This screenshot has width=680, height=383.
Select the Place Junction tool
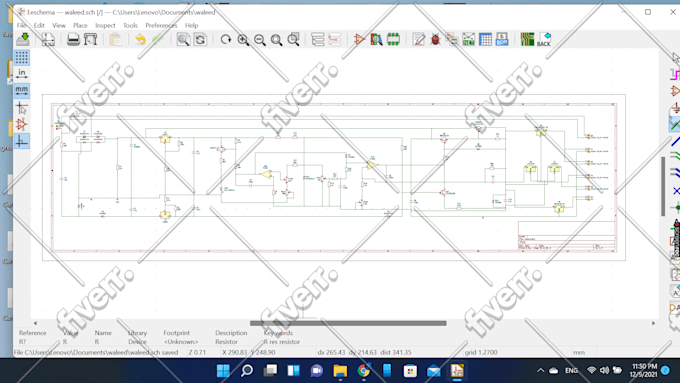click(x=675, y=208)
